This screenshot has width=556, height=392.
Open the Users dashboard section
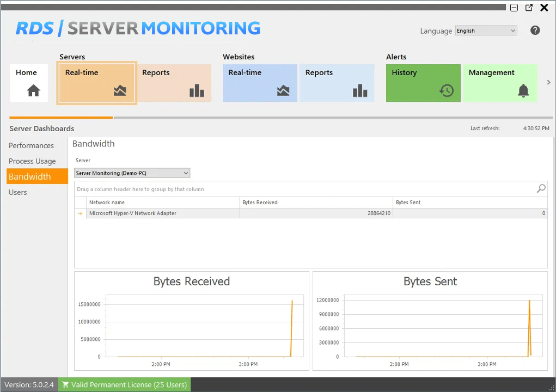pos(18,192)
